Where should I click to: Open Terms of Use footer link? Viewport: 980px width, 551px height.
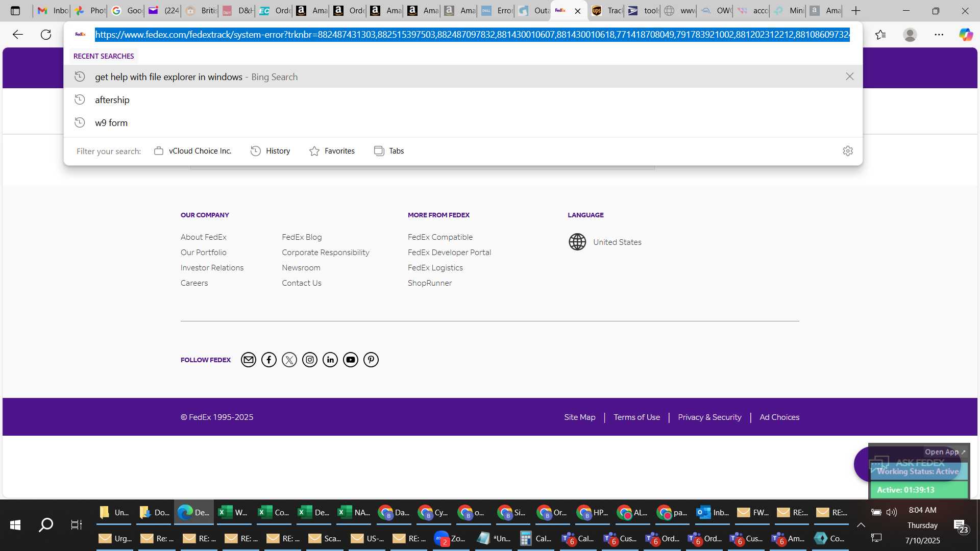pos(636,417)
